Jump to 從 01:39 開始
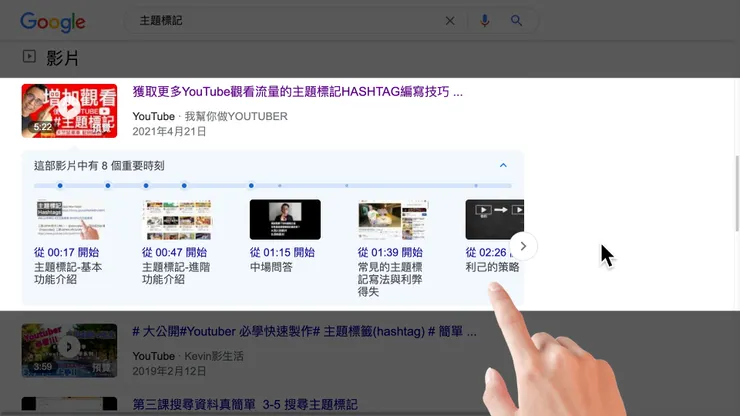Image resolution: width=740 pixels, height=416 pixels. [x=390, y=252]
